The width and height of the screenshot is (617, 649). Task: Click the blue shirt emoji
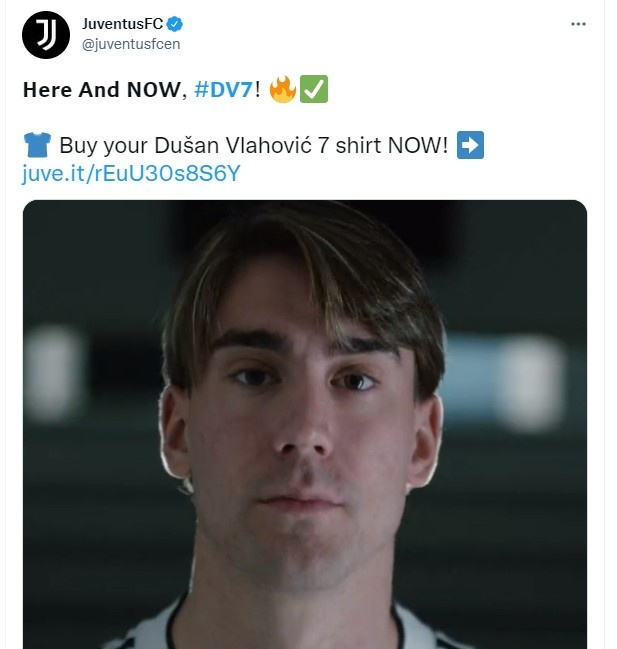pyautogui.click(x=37, y=145)
